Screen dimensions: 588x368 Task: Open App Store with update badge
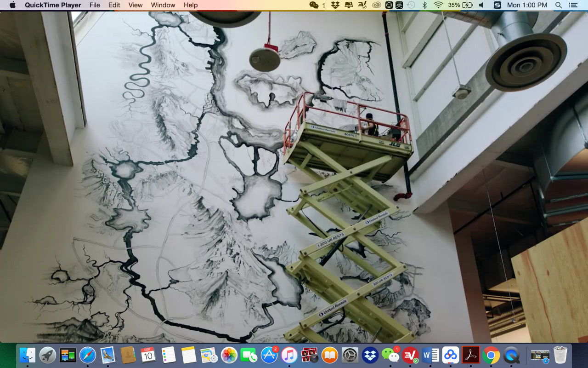[269, 355]
